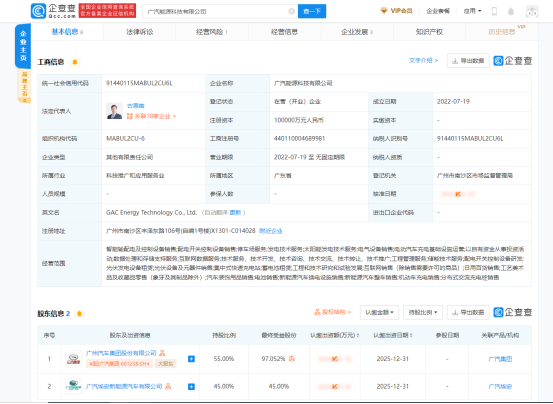Image resolution: width=553 pixels, height=404 pixels.
Task: Reveal masked capital amount in row 1
Action: tap(334, 359)
